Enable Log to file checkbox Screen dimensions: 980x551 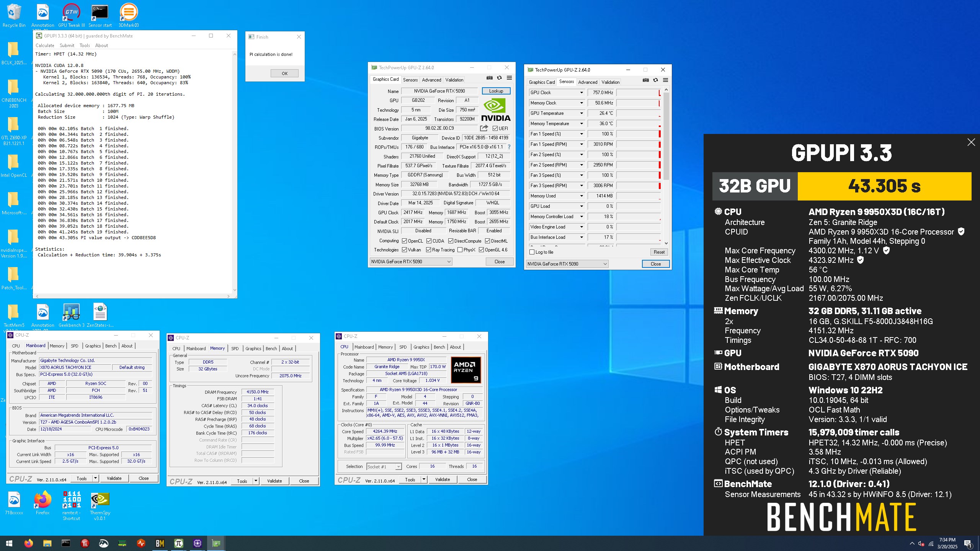click(x=532, y=252)
